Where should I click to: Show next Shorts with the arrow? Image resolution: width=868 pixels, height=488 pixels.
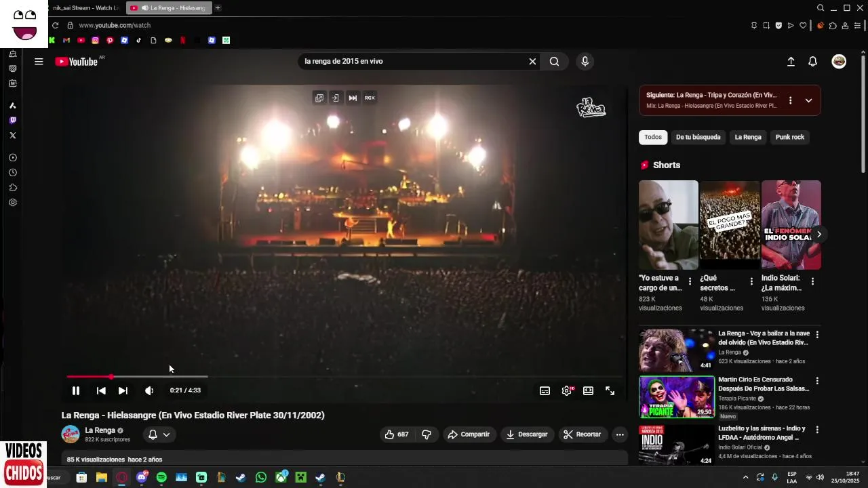tap(818, 235)
